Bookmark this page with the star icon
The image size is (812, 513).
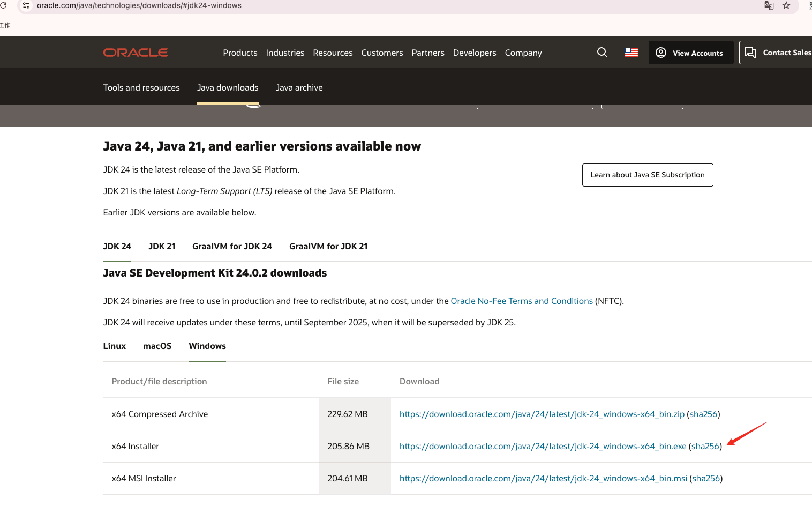tap(786, 5)
